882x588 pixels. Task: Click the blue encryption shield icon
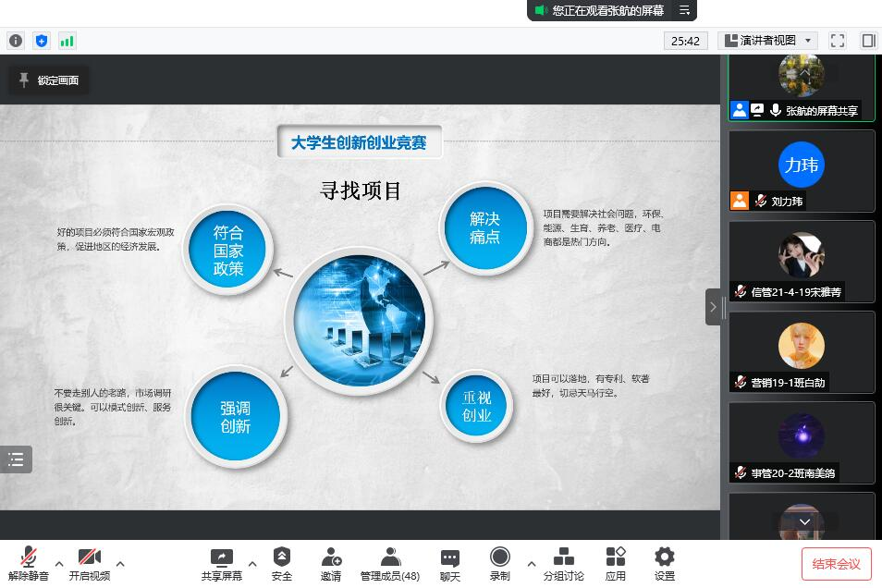pos(42,41)
